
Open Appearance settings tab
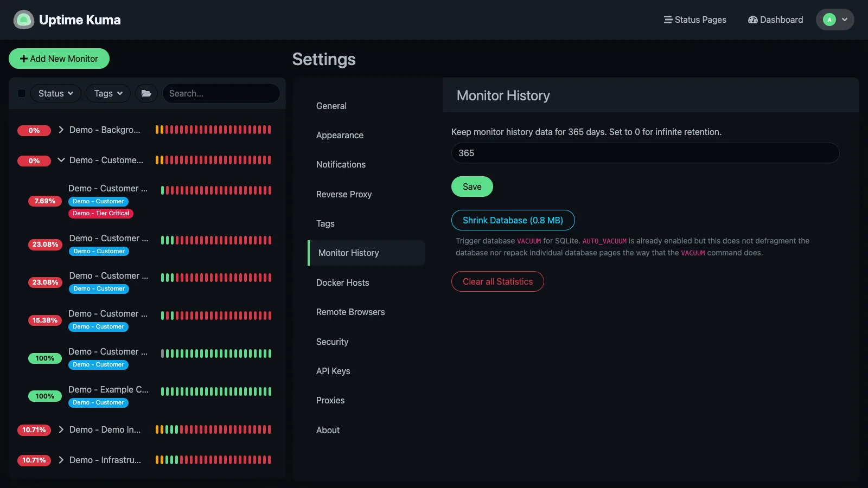pyautogui.click(x=366, y=135)
